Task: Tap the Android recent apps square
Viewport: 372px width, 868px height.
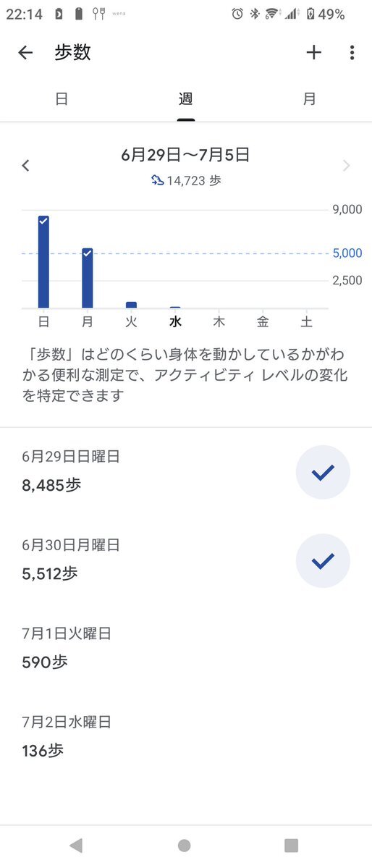Action: click(291, 846)
